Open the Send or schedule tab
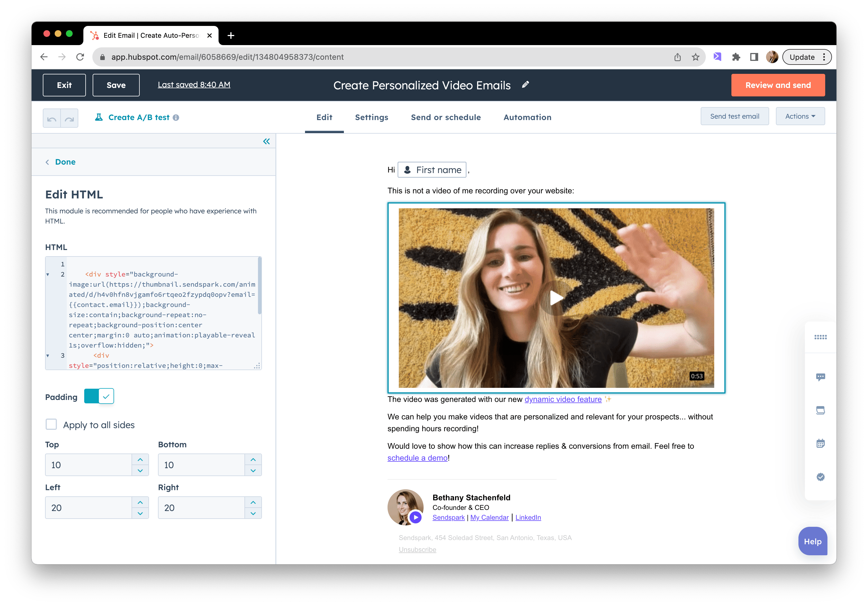 tap(446, 117)
